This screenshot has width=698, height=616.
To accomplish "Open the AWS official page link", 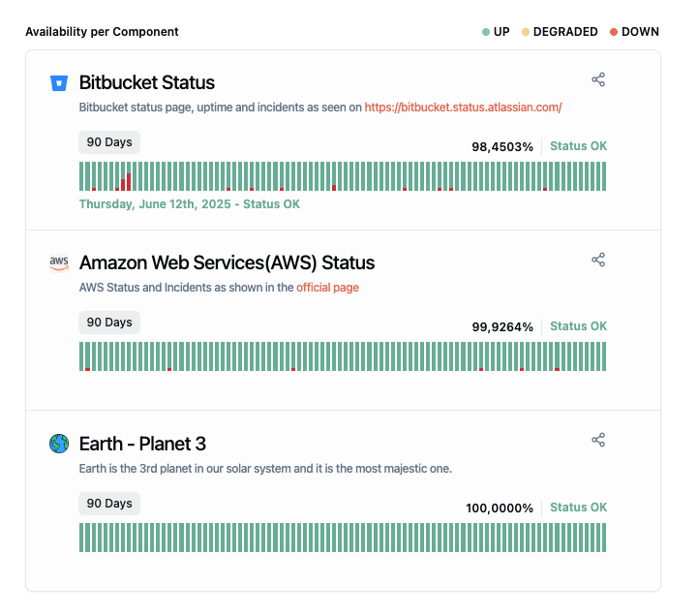I will (x=327, y=288).
